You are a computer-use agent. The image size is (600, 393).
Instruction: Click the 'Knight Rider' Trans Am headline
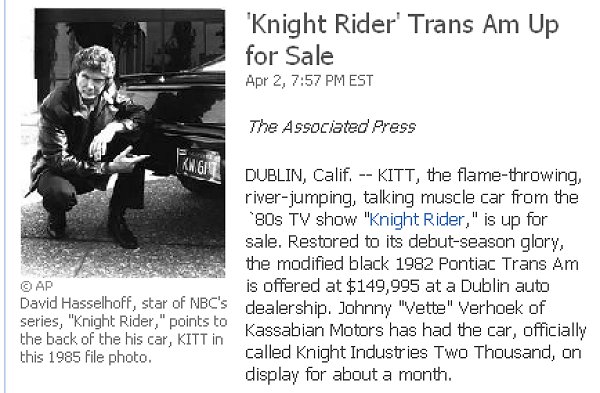pos(402,40)
